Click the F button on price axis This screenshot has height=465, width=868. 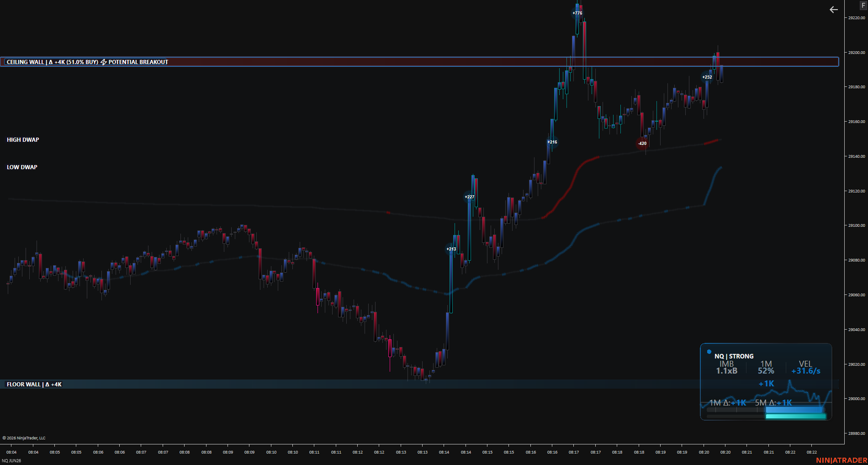[x=863, y=5]
